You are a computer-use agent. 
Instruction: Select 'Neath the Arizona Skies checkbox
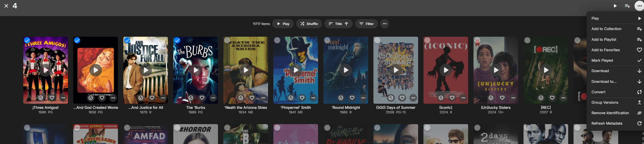pos(227,40)
